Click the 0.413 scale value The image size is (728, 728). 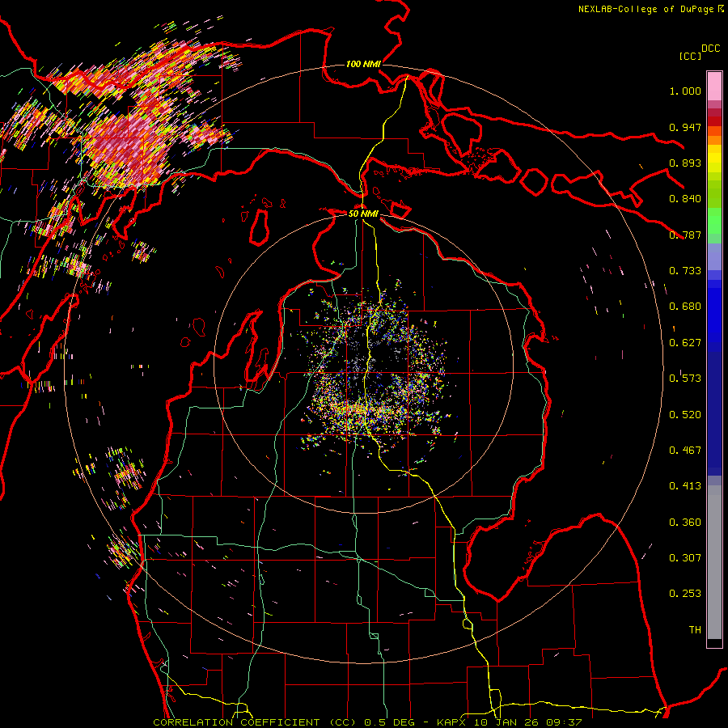[x=685, y=486]
